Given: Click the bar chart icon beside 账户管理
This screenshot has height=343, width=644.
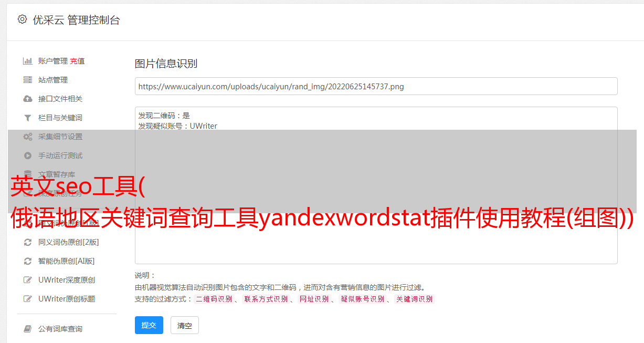Looking at the screenshot, I should coord(28,61).
